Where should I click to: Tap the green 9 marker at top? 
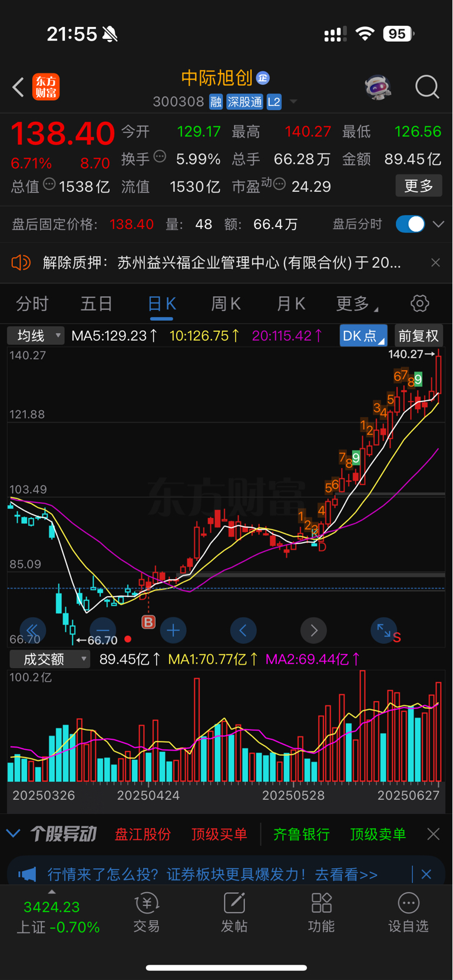(x=418, y=380)
